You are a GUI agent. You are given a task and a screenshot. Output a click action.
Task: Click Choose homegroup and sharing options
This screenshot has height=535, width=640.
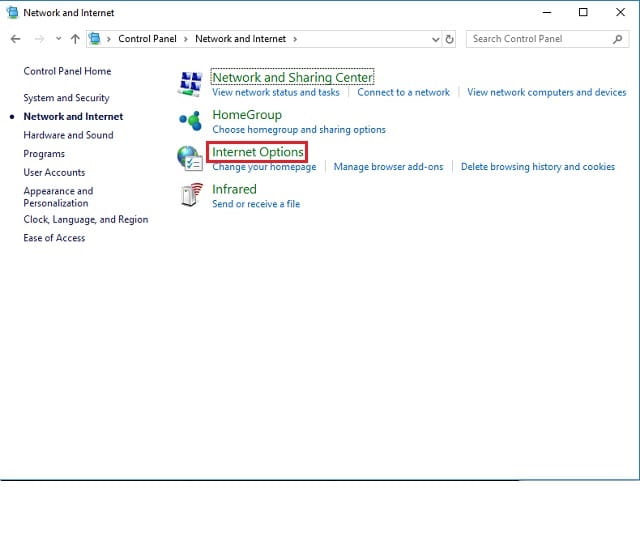point(299,129)
